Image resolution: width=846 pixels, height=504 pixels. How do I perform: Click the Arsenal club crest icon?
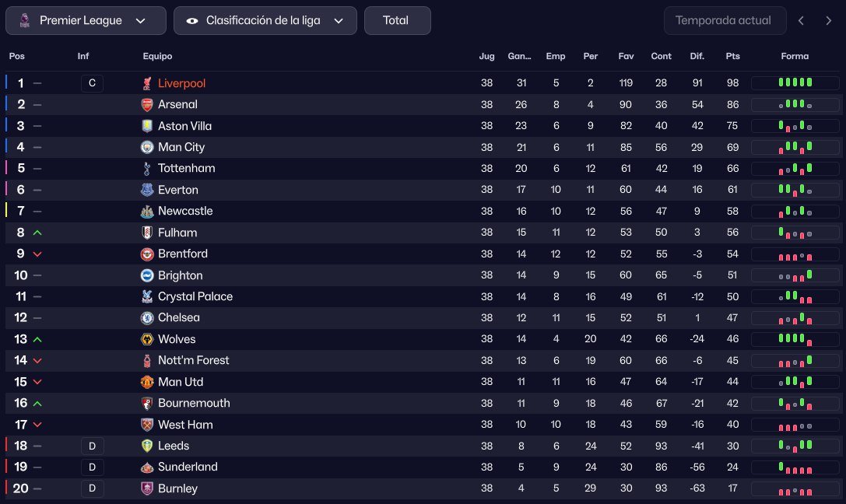(147, 104)
